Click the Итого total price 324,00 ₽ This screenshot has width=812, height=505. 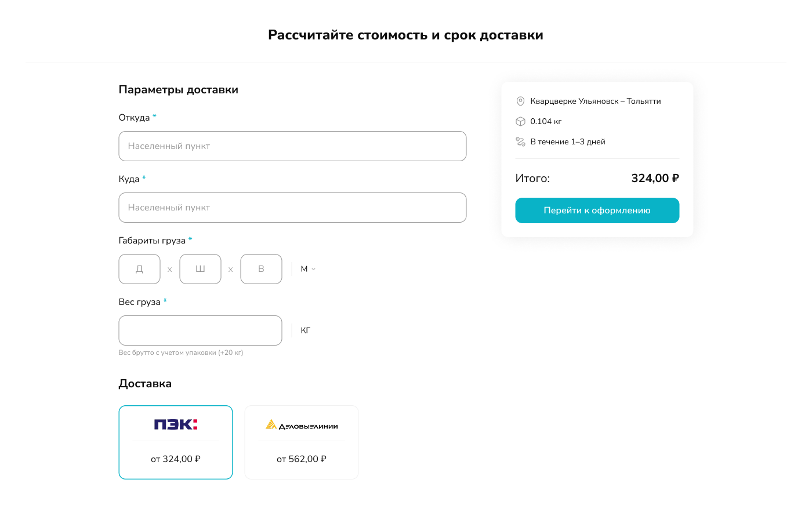pos(655,179)
